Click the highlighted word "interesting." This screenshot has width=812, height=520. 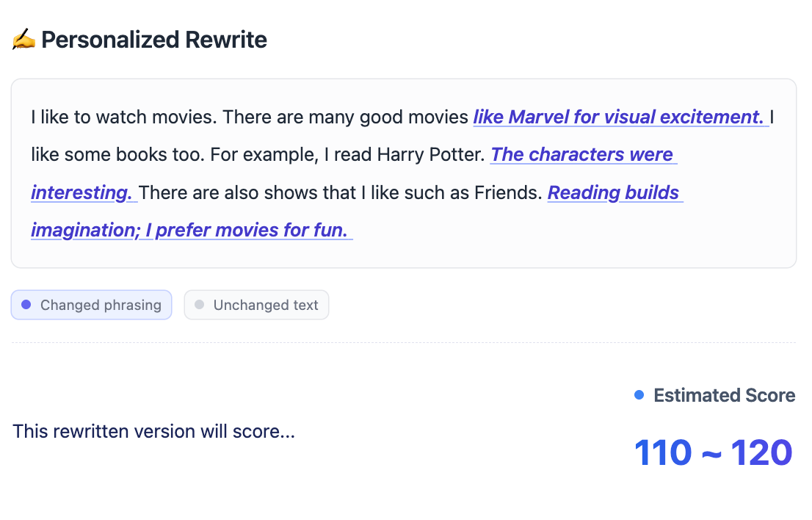pos(82,192)
